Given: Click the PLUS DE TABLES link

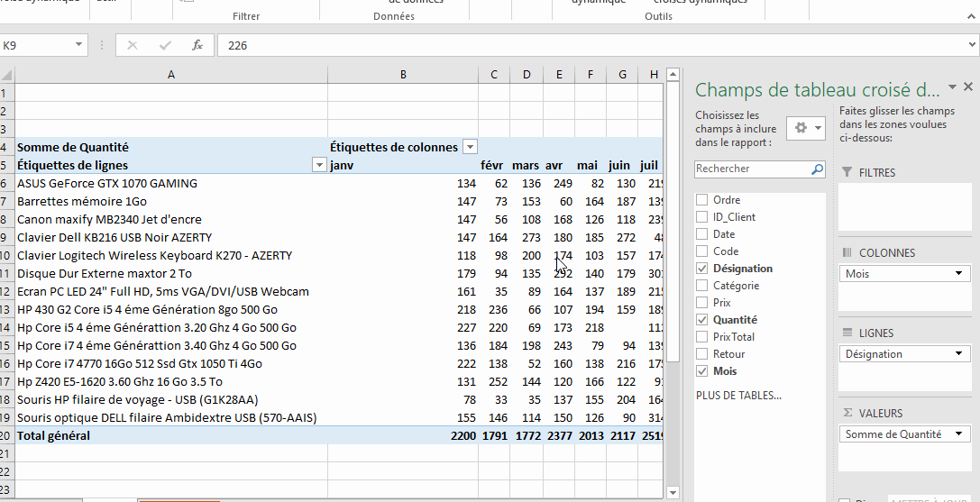Looking at the screenshot, I should 738,395.
